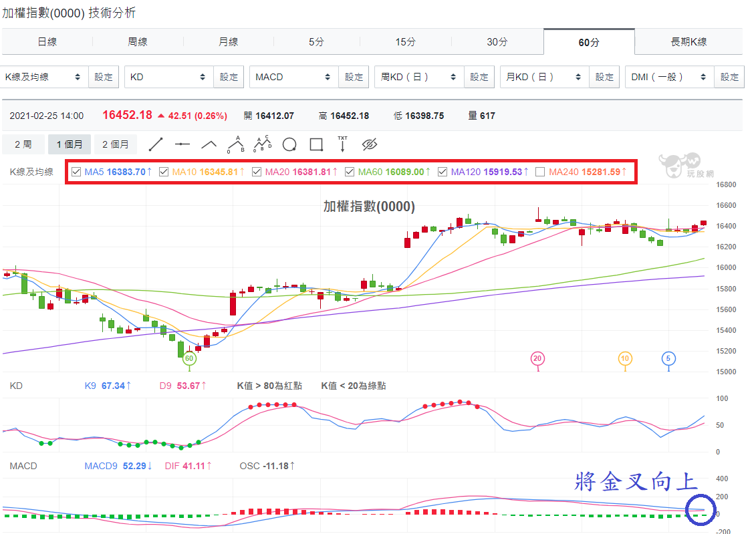Select the straight line drawing tool
The height and width of the screenshot is (534, 756).
click(x=156, y=144)
